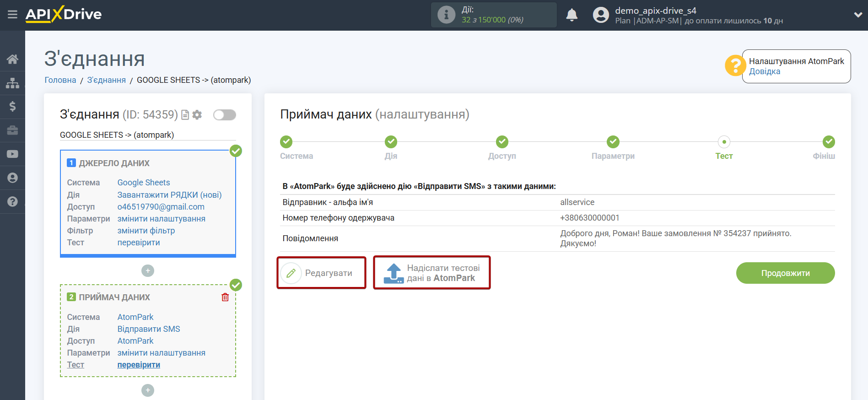Click the ApiX-Drive logo
Screen dimensions: 868x400
(x=64, y=14)
